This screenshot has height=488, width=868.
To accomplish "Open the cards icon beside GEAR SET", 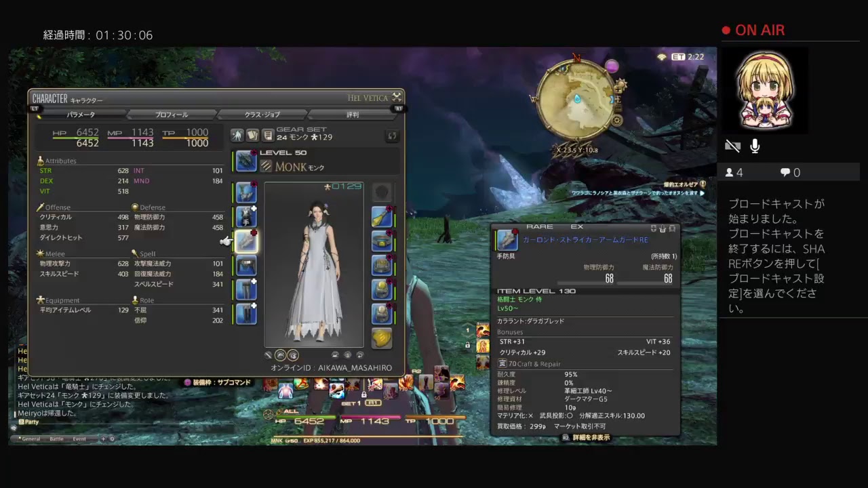I will tap(253, 135).
